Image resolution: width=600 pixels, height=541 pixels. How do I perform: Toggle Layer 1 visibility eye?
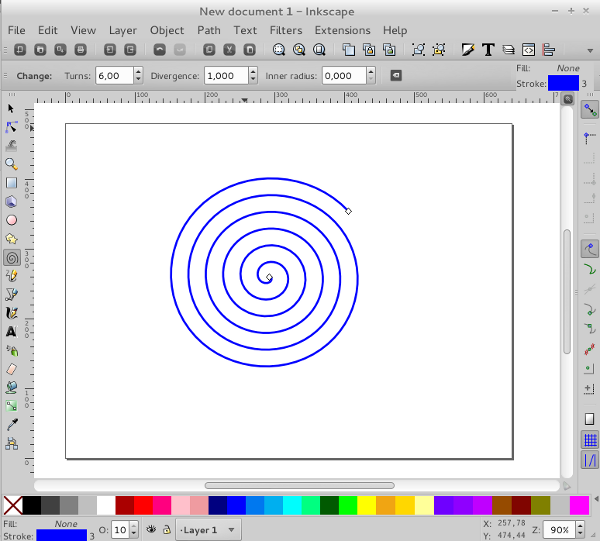152,530
